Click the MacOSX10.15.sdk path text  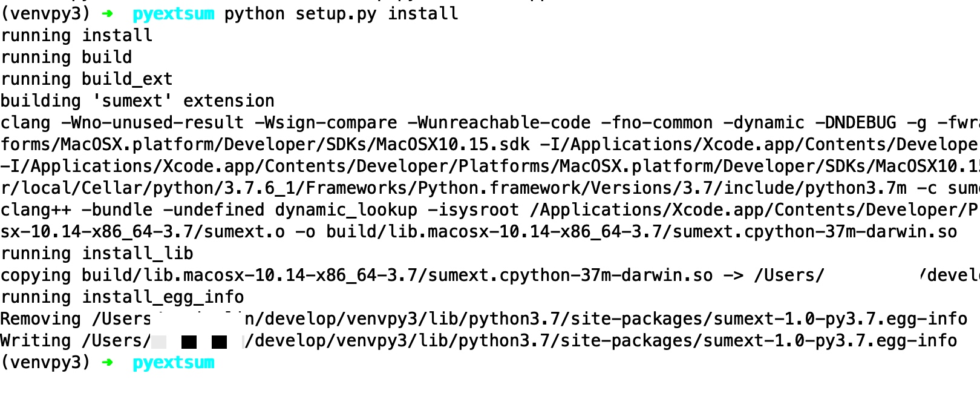(453, 145)
